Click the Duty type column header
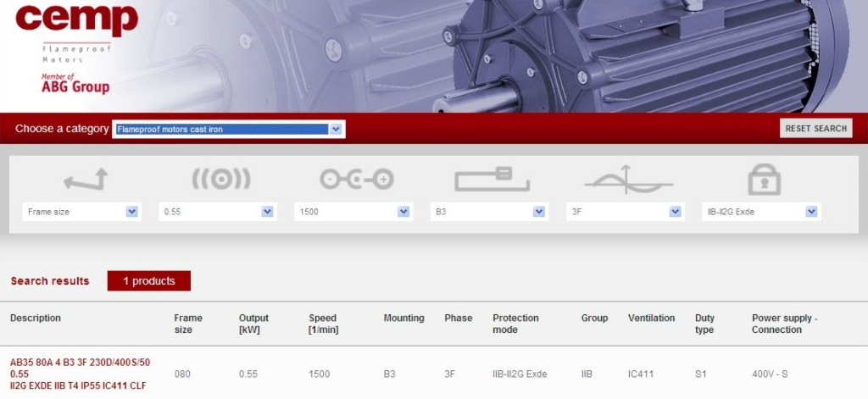 (x=704, y=324)
